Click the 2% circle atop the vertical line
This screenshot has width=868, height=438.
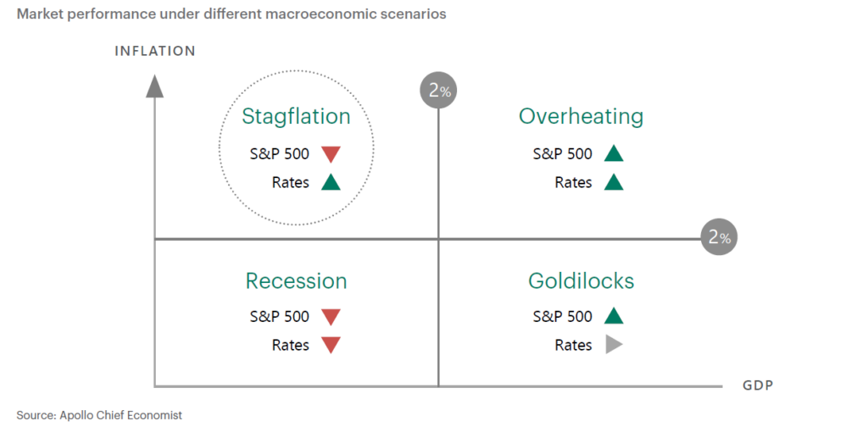coord(438,90)
